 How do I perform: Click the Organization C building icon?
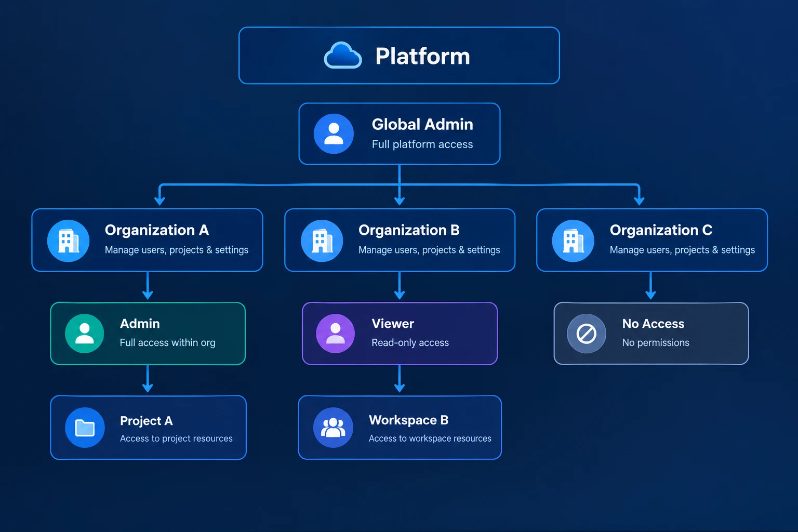pyautogui.click(x=573, y=241)
